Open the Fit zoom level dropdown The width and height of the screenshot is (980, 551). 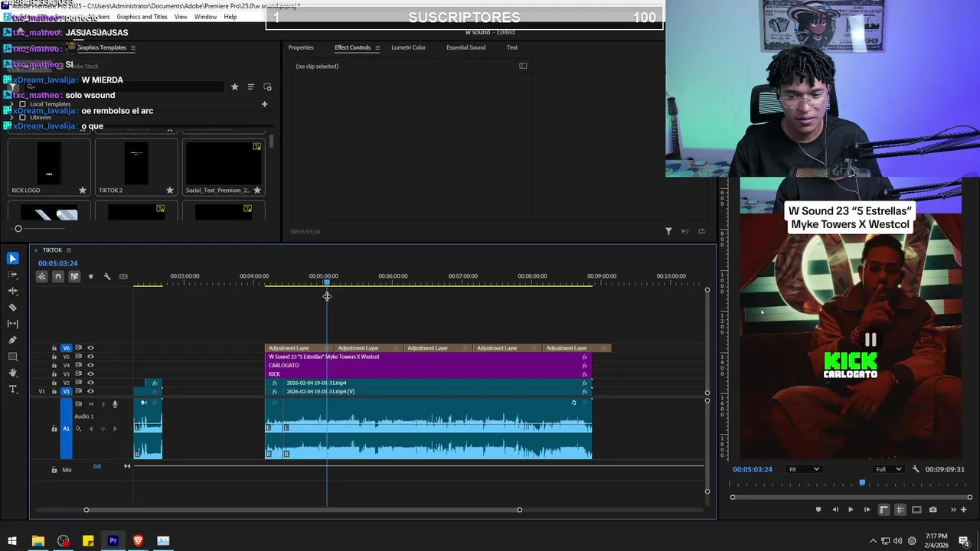click(804, 469)
